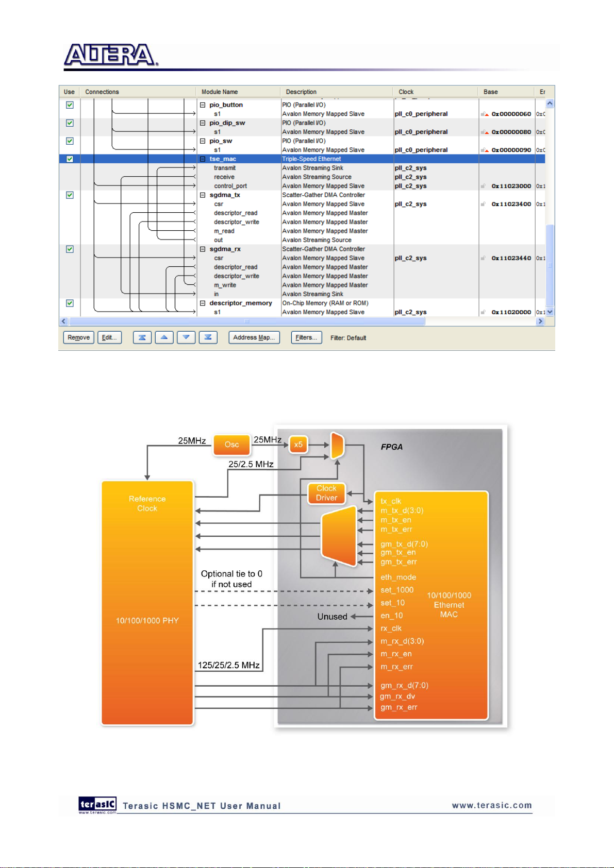
Task: Click the Altera logo
Action: (110, 55)
